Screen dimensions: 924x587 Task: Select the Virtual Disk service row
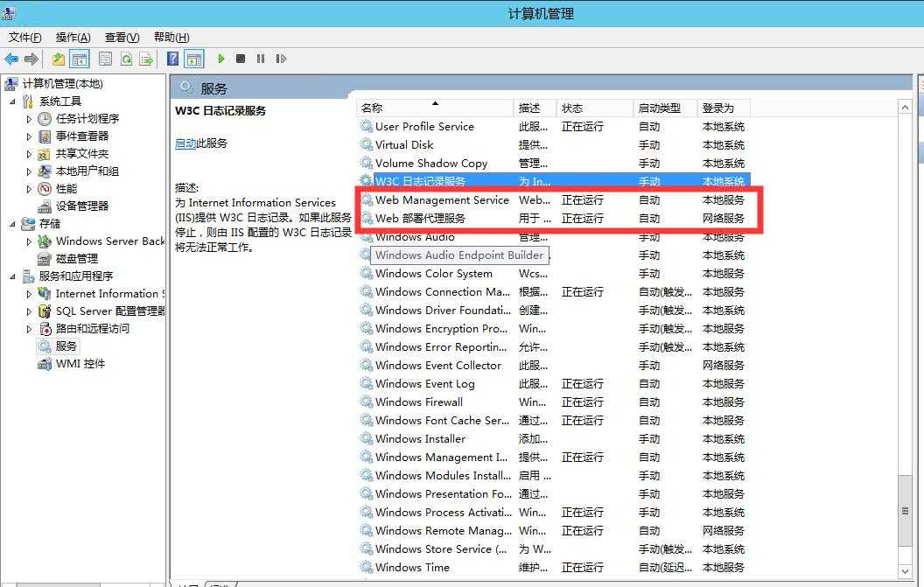553,145
